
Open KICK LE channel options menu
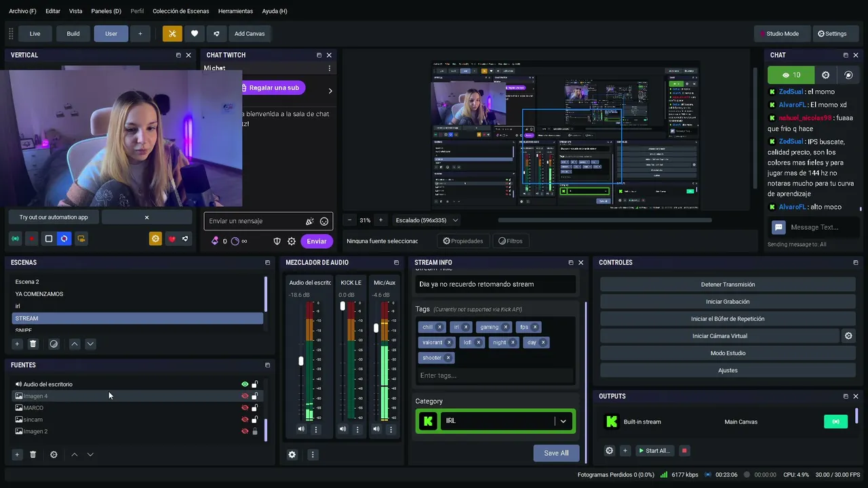click(x=357, y=429)
